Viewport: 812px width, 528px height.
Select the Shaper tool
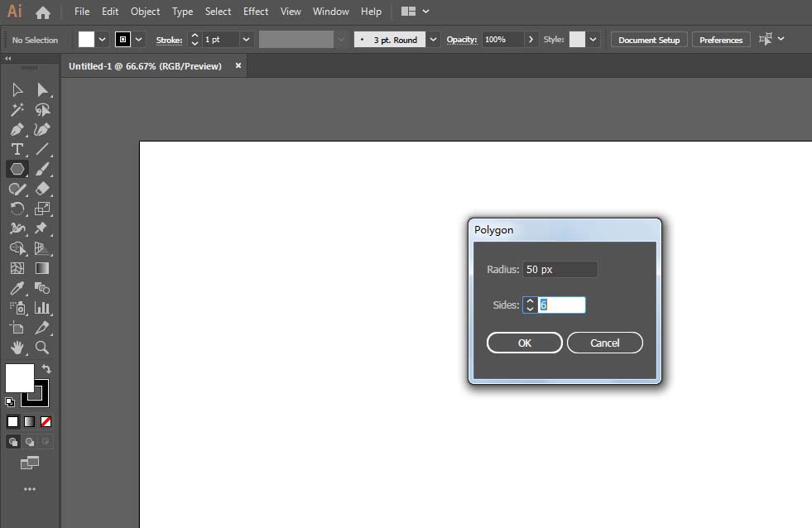coord(17,189)
